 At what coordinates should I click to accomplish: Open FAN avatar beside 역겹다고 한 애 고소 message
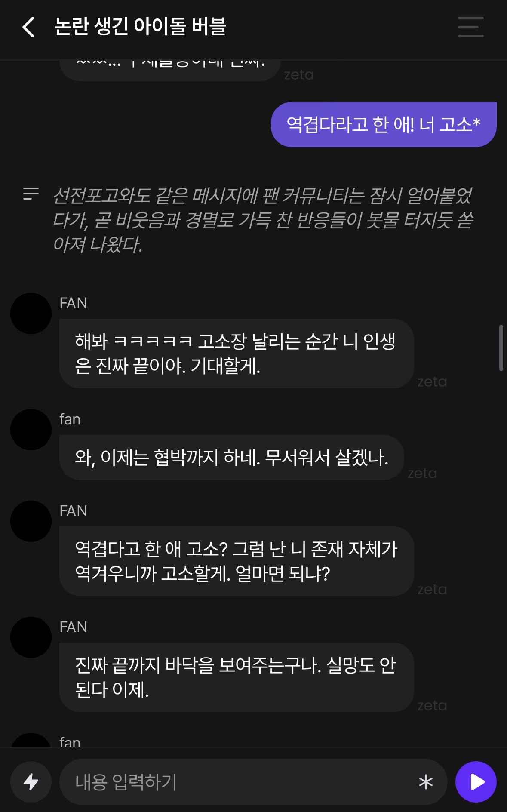[x=31, y=521]
